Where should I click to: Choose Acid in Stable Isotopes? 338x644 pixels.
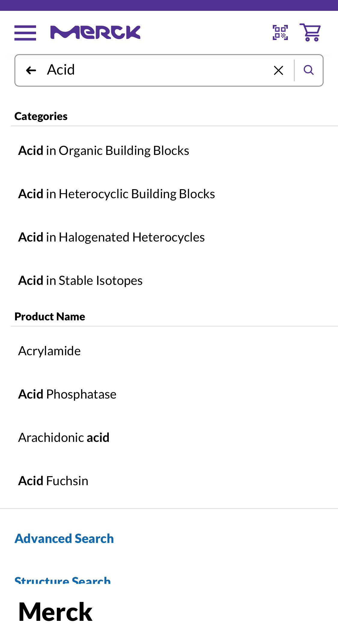click(x=81, y=280)
